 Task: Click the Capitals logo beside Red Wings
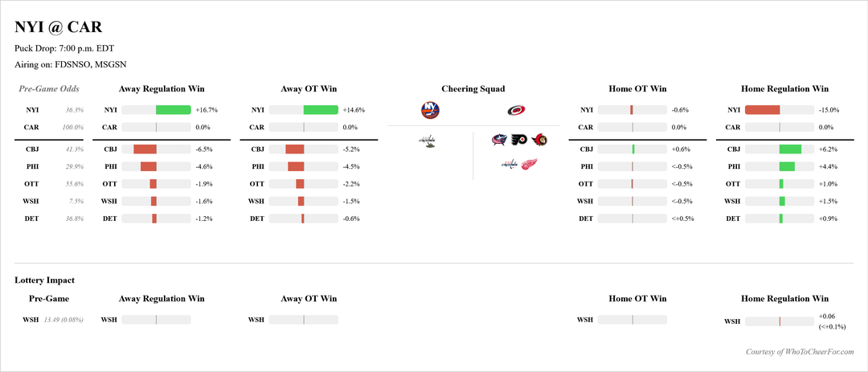tap(510, 165)
